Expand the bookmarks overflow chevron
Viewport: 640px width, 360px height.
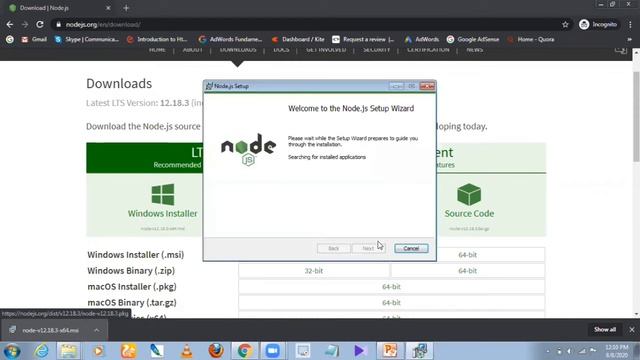pyautogui.click(x=629, y=40)
